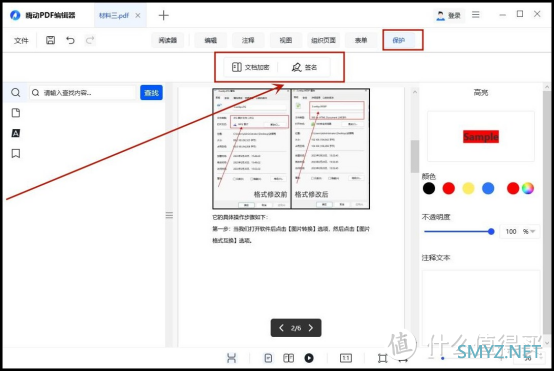Viewport: 554px width, 371px height.
Task: Click the crop/fit page icon
Action: click(x=382, y=358)
